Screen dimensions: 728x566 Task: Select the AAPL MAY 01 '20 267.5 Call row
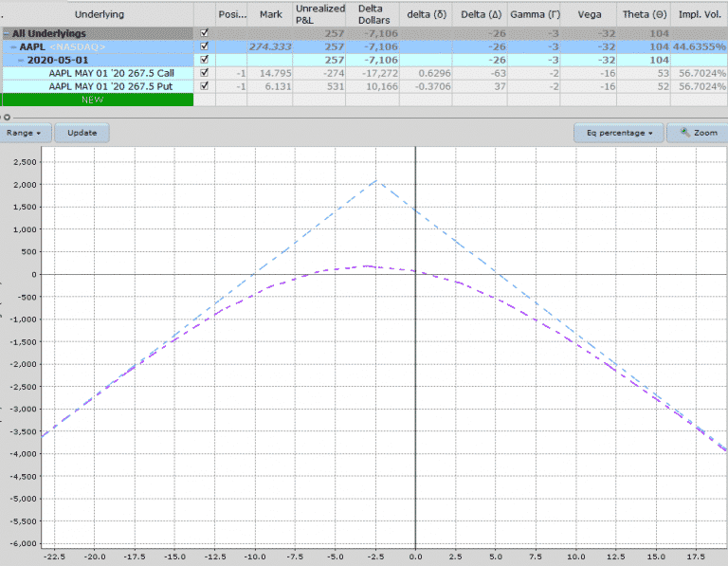click(x=111, y=73)
